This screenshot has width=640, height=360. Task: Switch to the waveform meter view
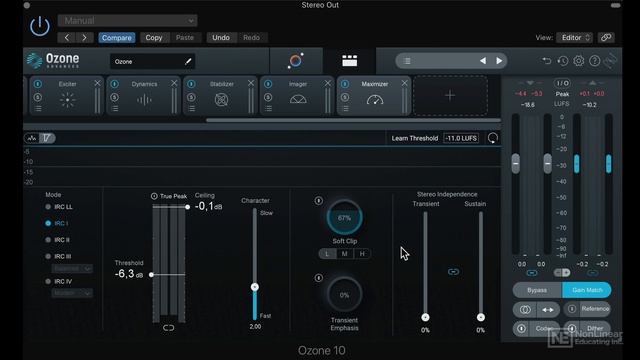click(x=31, y=138)
